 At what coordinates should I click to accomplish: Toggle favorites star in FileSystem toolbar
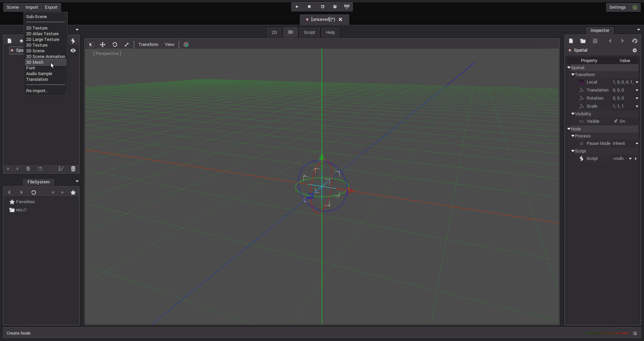tap(73, 192)
